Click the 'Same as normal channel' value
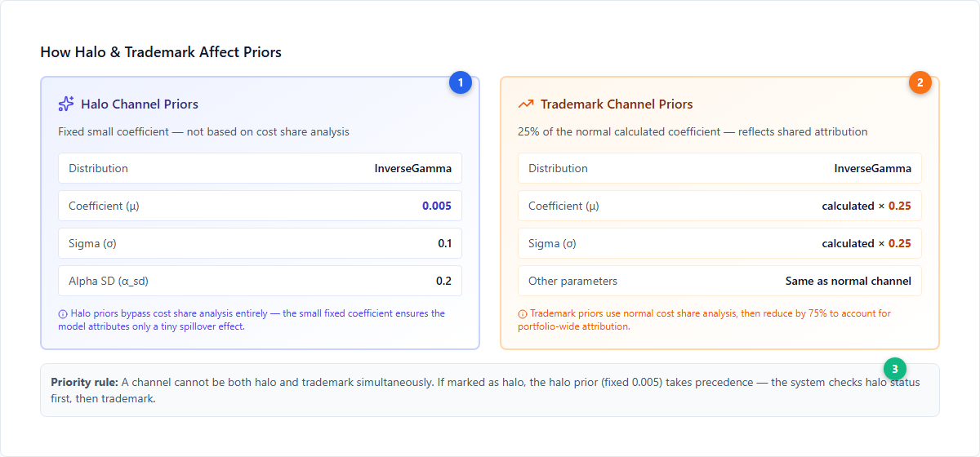The width and height of the screenshot is (980, 457). (x=849, y=281)
